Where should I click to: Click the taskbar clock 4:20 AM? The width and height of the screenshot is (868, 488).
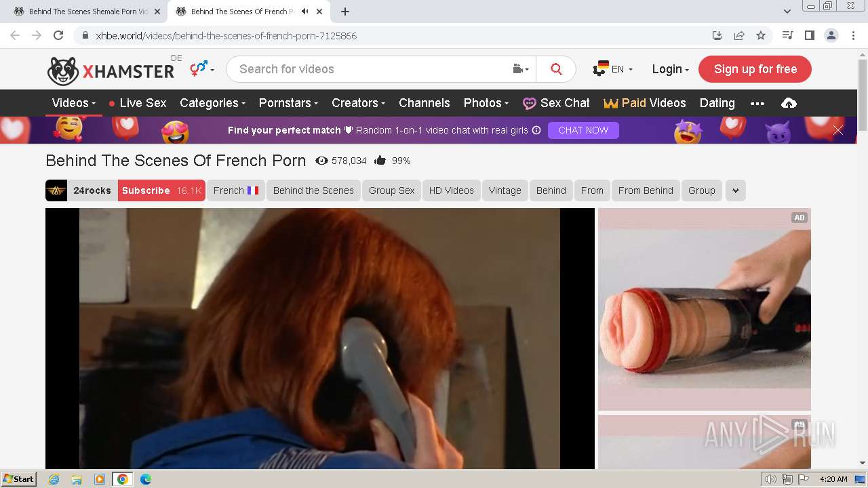tap(833, 479)
